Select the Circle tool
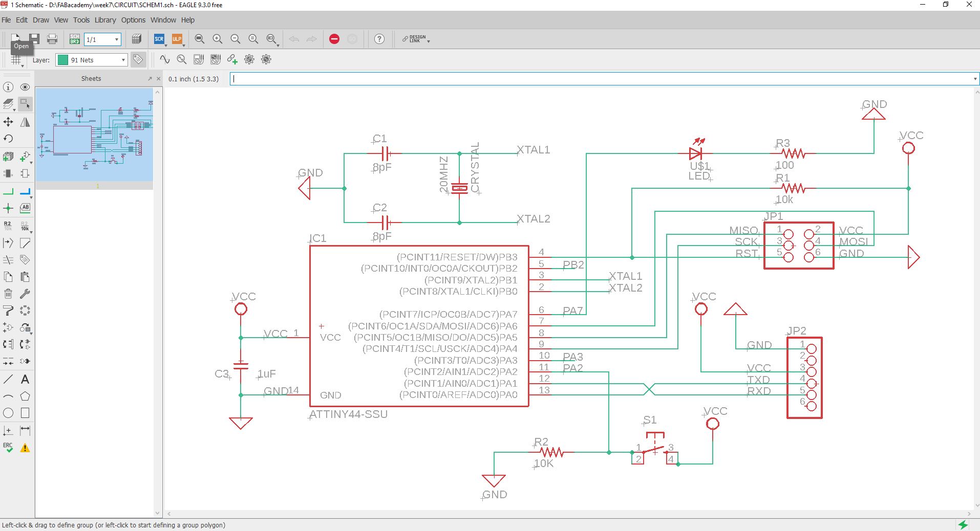 pos(8,413)
